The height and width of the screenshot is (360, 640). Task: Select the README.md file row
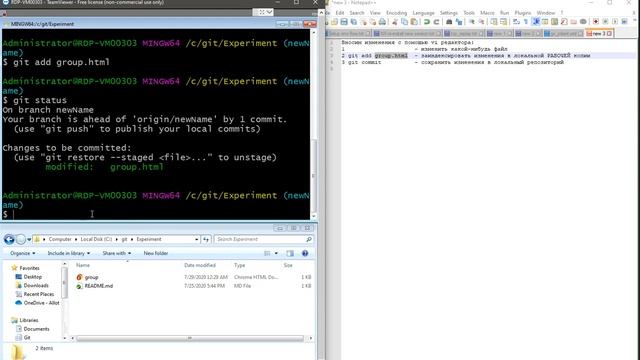(193, 286)
